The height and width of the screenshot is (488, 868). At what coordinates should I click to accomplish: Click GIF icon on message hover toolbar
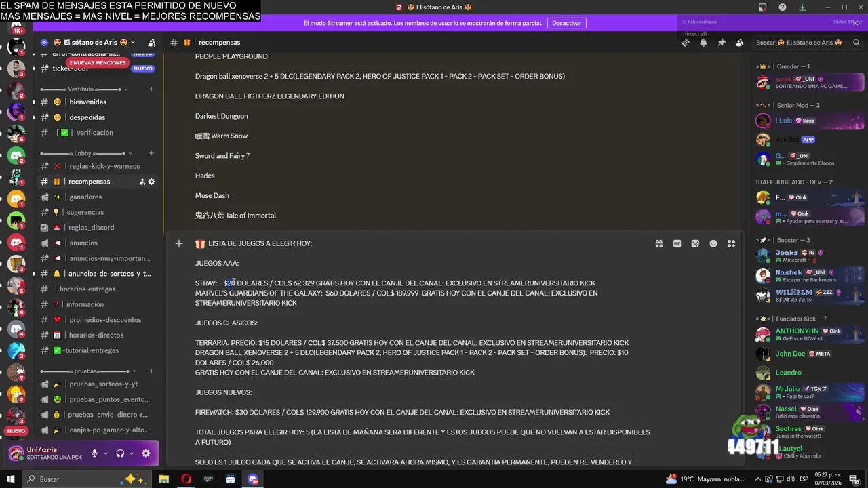pyautogui.click(x=677, y=243)
